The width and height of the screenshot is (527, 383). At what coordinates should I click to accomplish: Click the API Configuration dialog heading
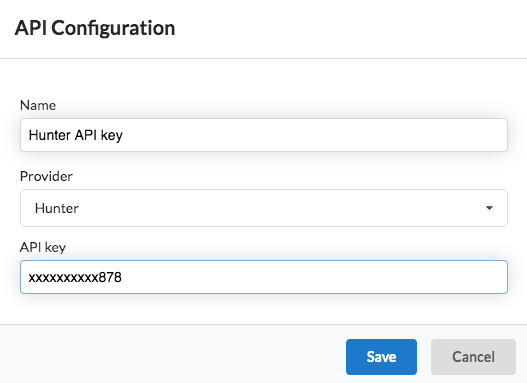(95, 28)
